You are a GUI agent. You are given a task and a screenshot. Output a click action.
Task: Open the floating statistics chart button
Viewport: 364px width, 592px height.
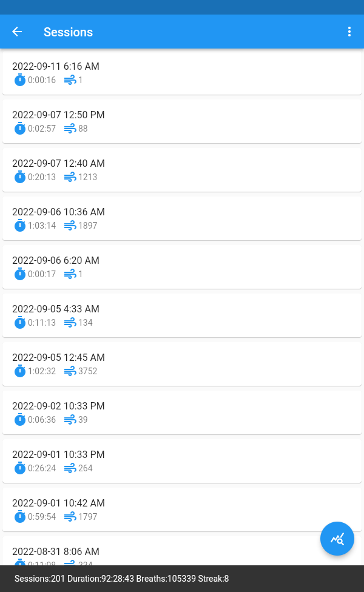[x=337, y=539]
